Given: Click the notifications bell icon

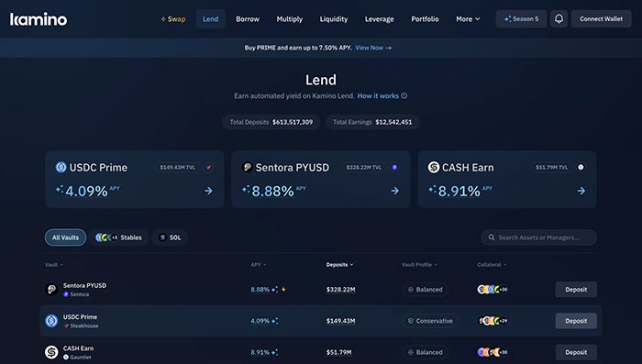Looking at the screenshot, I should pos(559,19).
